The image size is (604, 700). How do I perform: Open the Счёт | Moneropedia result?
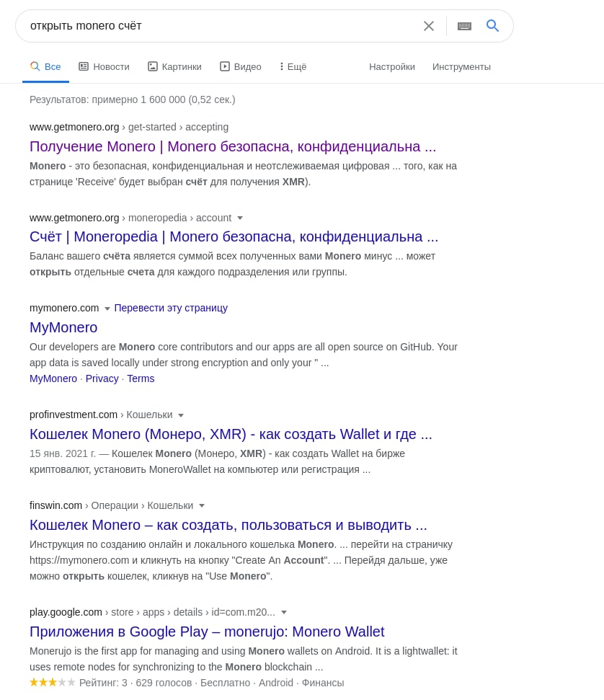[x=234, y=236]
